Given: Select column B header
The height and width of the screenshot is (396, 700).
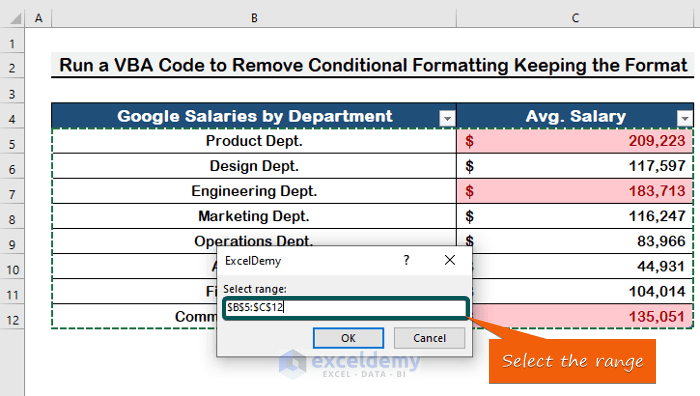Looking at the screenshot, I should point(254,18).
